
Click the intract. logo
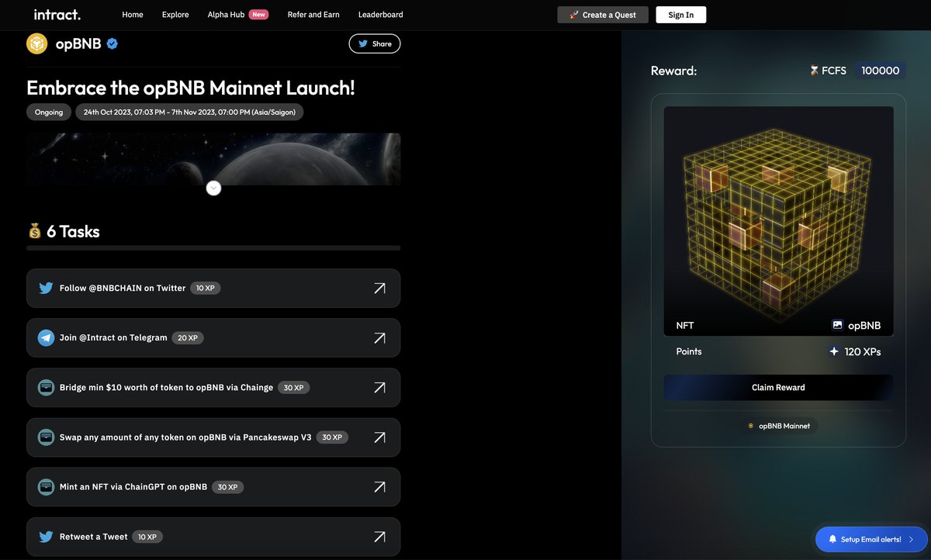coord(57,14)
